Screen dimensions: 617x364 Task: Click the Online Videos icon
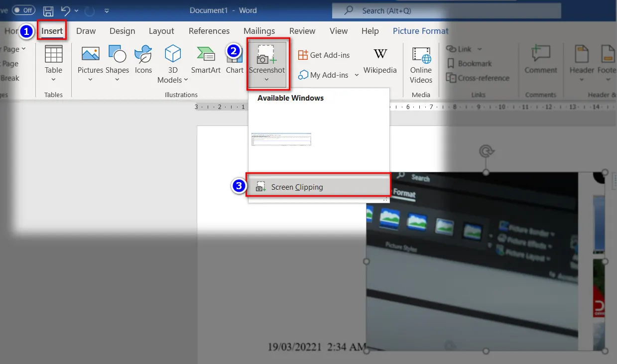tap(421, 55)
